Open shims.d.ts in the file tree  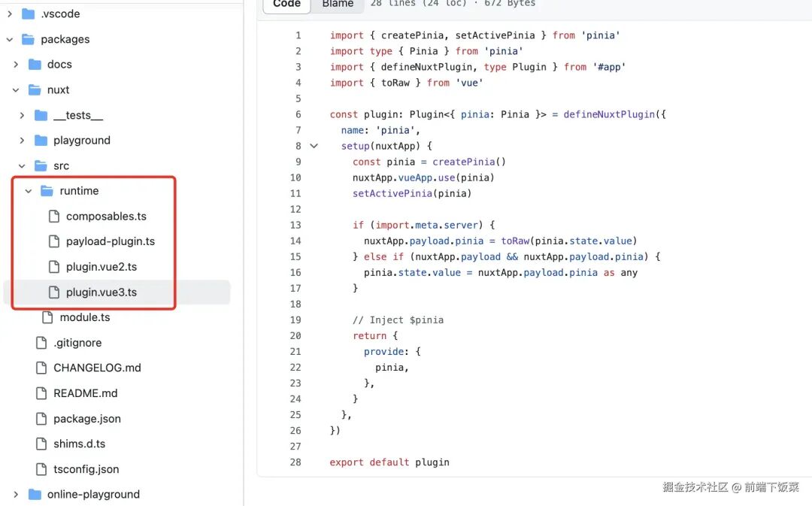click(x=79, y=444)
